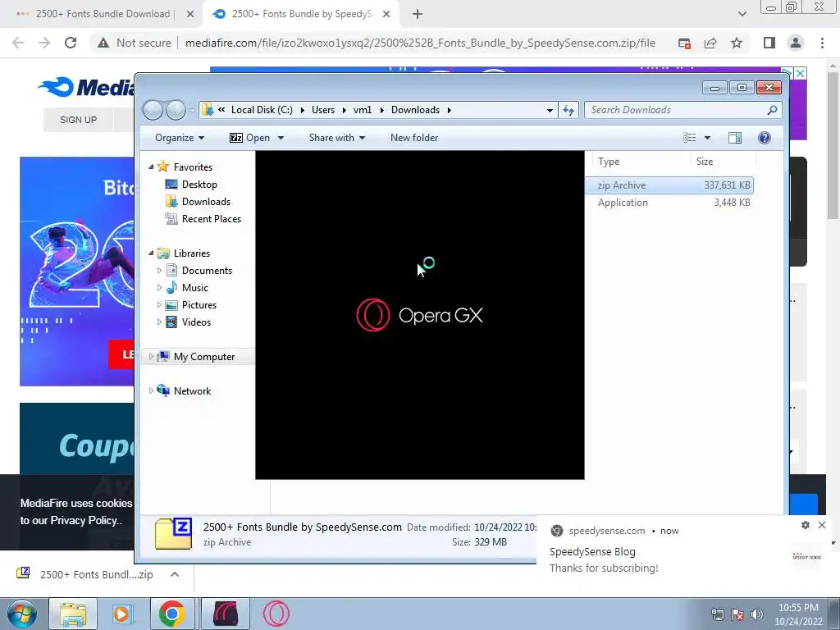Open the Share with menu
The image size is (840, 630).
click(x=337, y=138)
